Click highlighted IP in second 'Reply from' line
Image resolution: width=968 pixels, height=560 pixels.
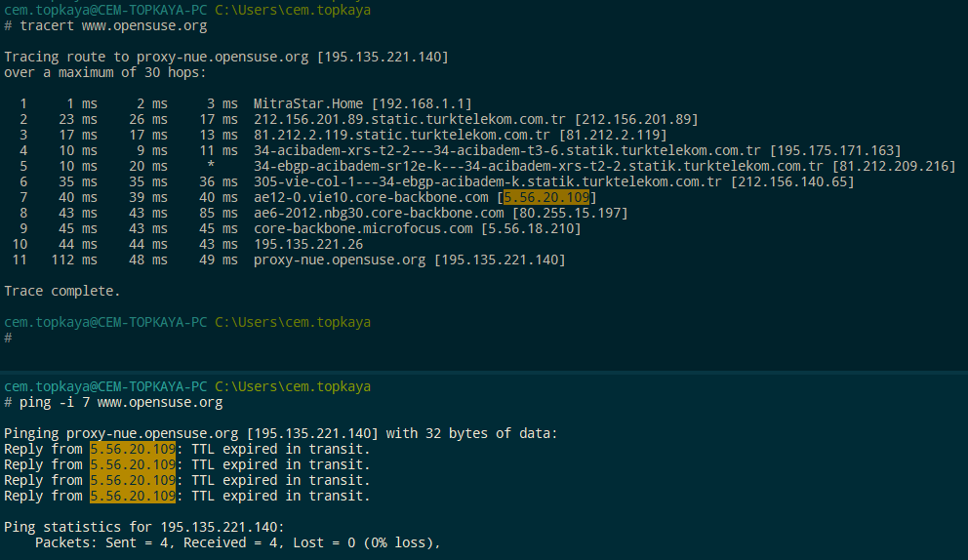[x=133, y=464]
